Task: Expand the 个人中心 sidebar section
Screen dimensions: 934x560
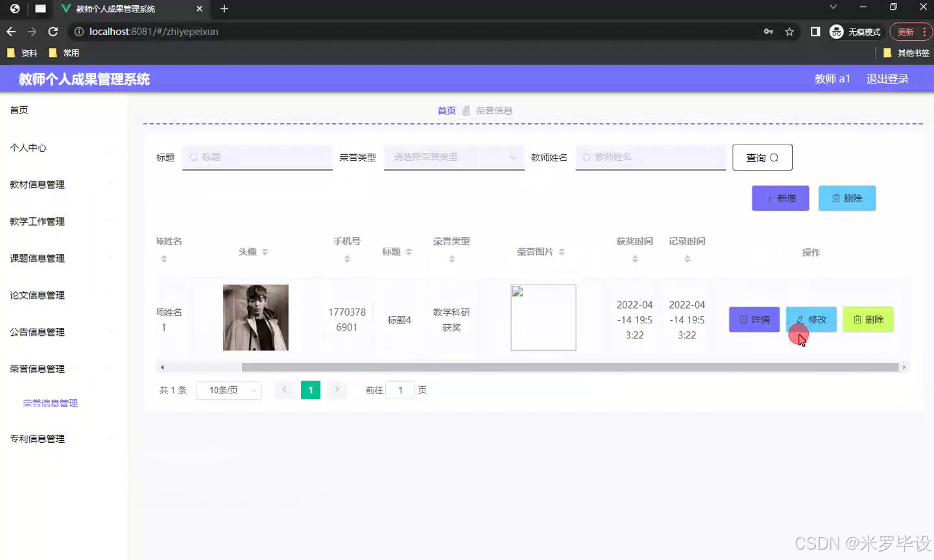Action: tap(28, 147)
